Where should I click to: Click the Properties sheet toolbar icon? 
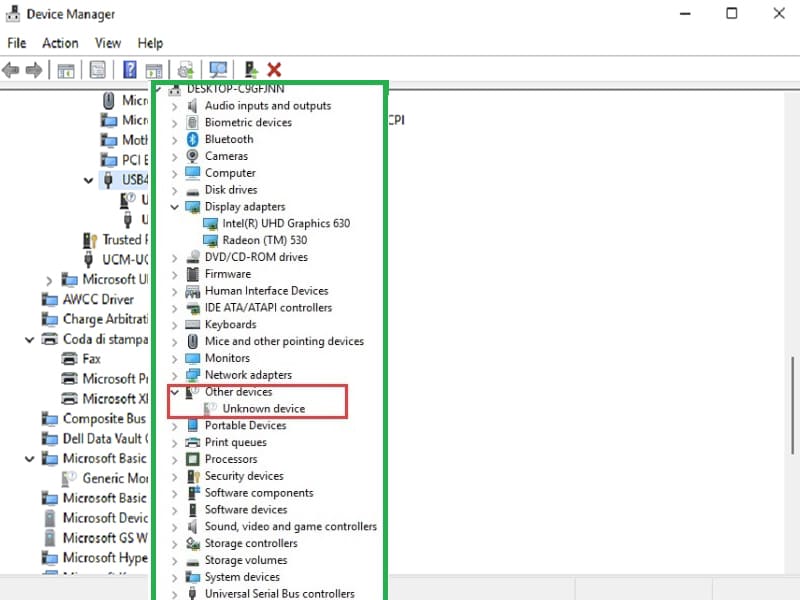click(x=97, y=69)
